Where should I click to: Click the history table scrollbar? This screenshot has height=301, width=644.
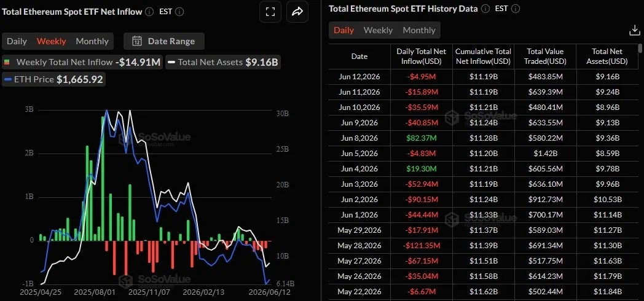coord(640,49)
